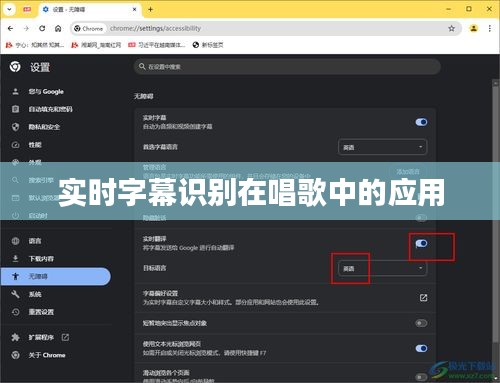Toggle the 实时翻译 switch
The height and width of the screenshot is (383, 500).
click(421, 244)
